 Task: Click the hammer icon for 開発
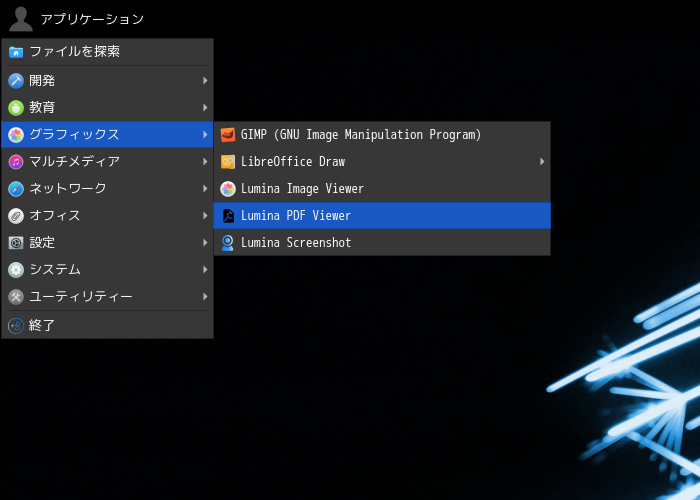16,81
